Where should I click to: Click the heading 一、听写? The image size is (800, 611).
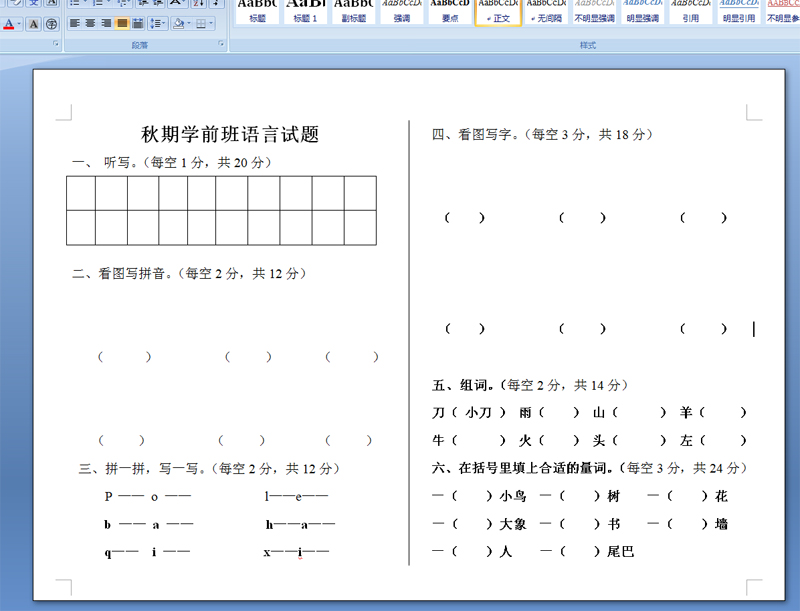point(172,163)
